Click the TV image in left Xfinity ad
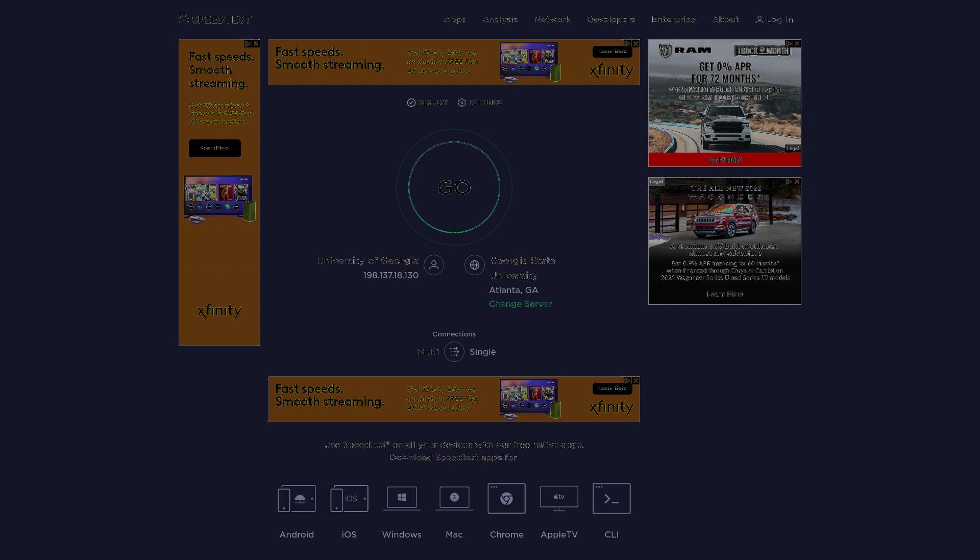980x560 pixels. pyautogui.click(x=219, y=200)
